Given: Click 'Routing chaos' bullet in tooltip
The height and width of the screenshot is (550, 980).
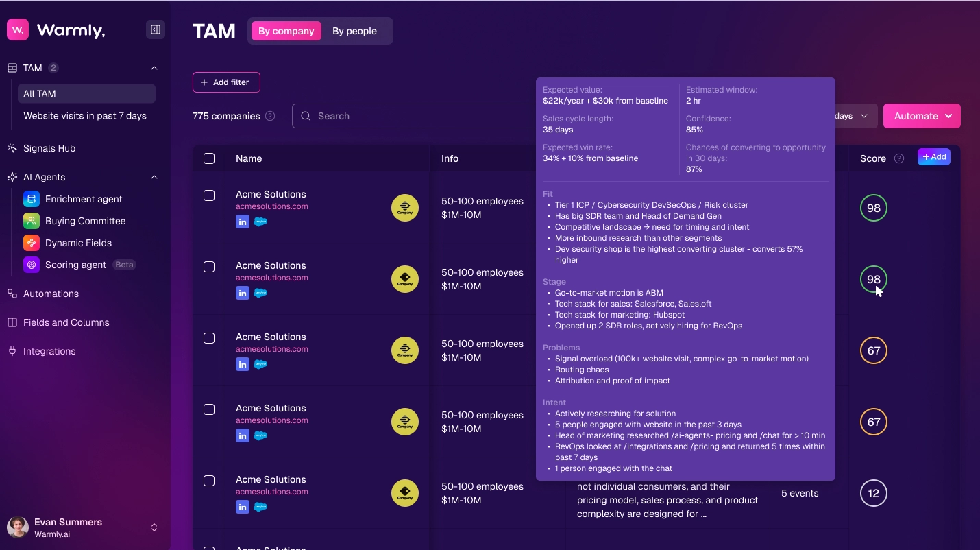Looking at the screenshot, I should [582, 370].
